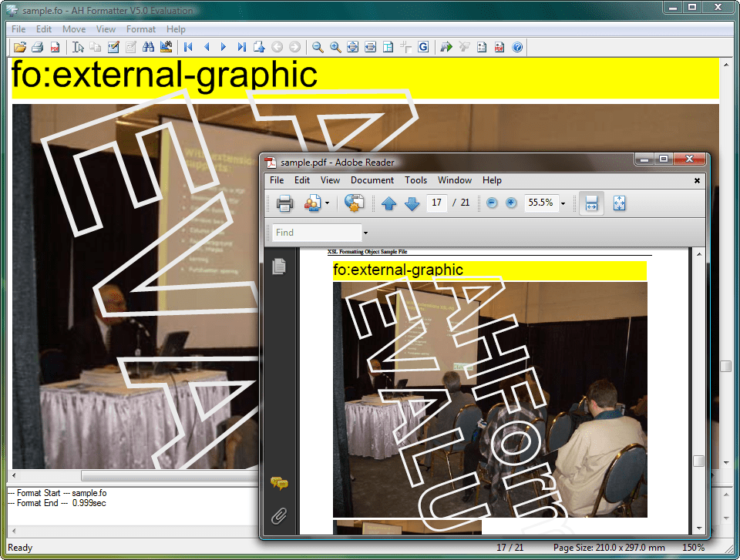Open the Move menu in AH Formatter
The height and width of the screenshot is (560, 740).
click(x=74, y=29)
